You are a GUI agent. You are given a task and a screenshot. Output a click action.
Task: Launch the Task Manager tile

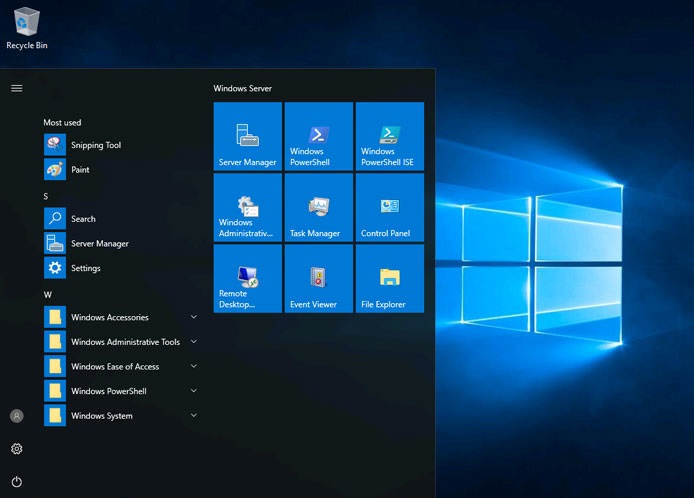pos(319,208)
